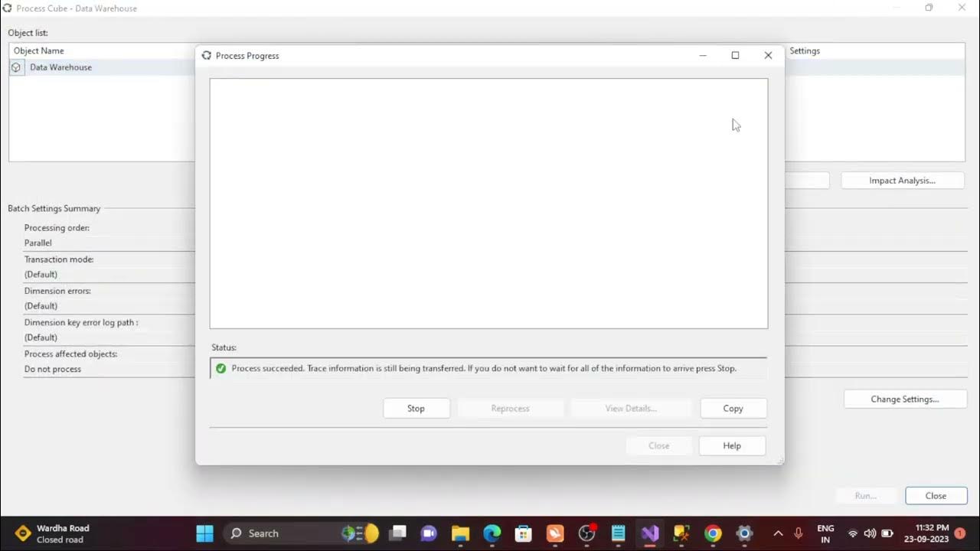Click the Copy button in Process Progress
Image resolution: width=980 pixels, height=551 pixels.
[733, 409]
